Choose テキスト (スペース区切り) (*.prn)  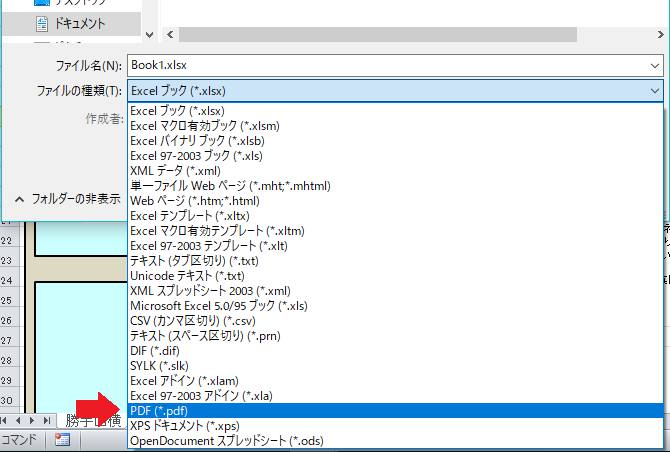pos(395,336)
